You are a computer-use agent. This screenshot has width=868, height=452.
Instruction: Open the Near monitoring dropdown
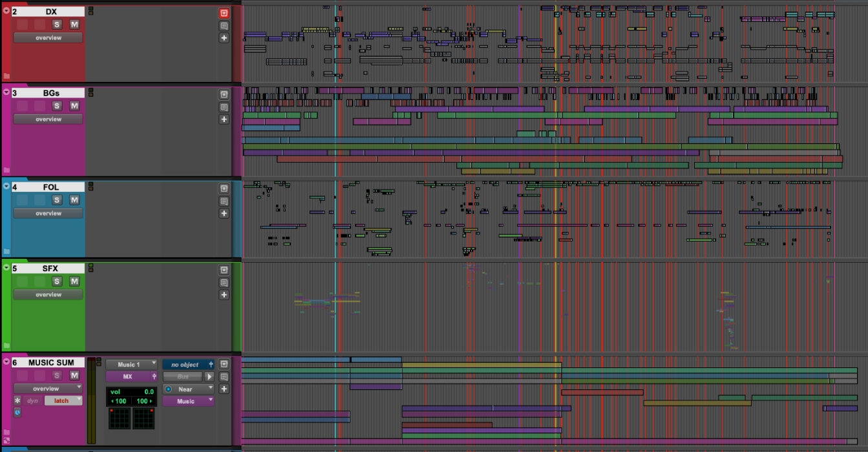[x=188, y=389]
